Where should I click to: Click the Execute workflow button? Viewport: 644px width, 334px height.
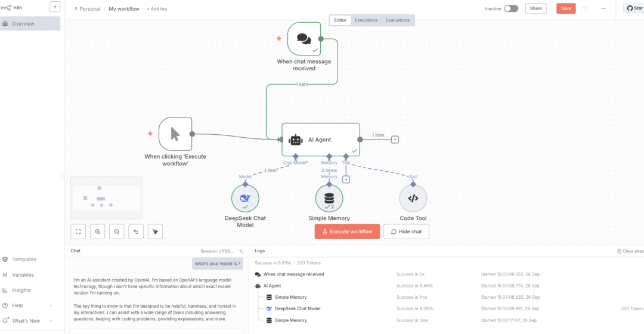point(347,231)
